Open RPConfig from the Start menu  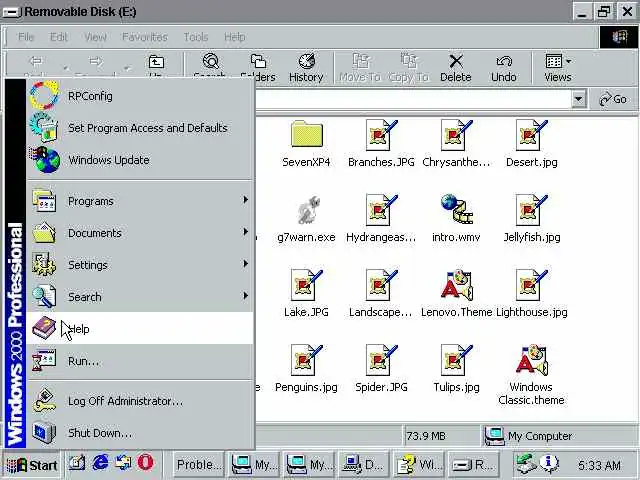click(x=140, y=96)
